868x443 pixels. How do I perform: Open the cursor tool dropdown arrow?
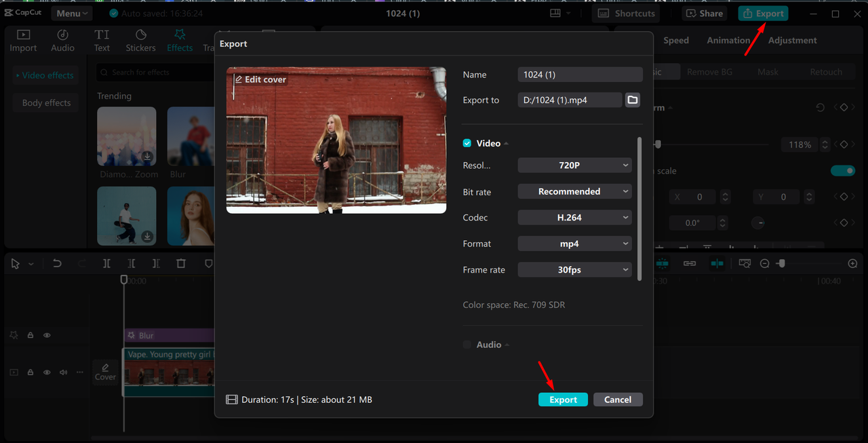click(31, 264)
